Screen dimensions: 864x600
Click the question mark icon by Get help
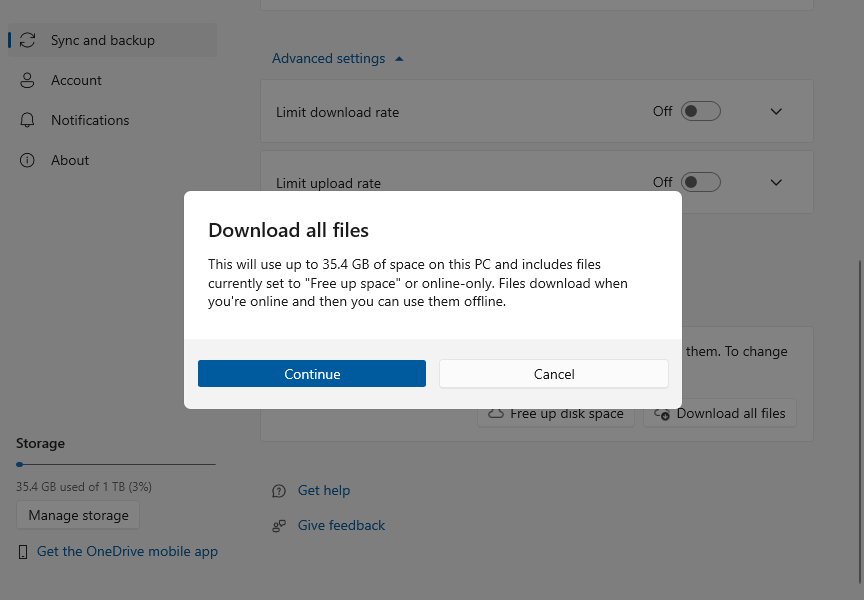tap(279, 491)
